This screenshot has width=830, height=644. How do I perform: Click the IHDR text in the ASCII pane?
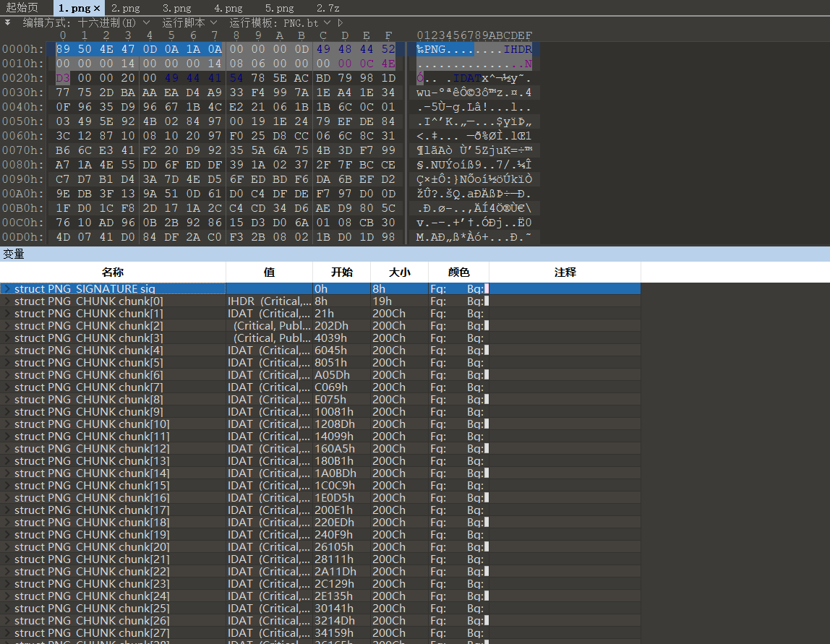(518, 49)
